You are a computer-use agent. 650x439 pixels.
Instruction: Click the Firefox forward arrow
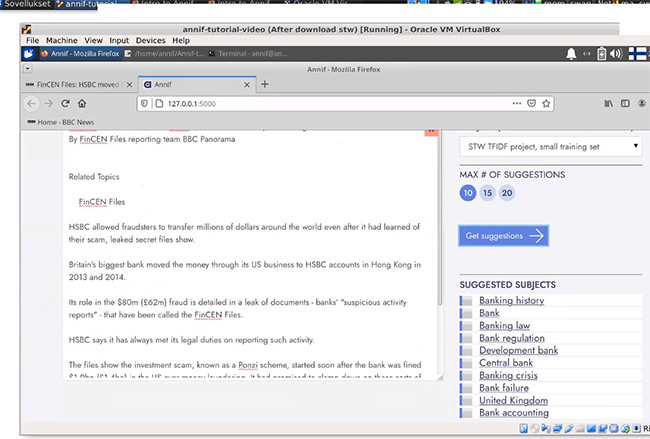49,103
